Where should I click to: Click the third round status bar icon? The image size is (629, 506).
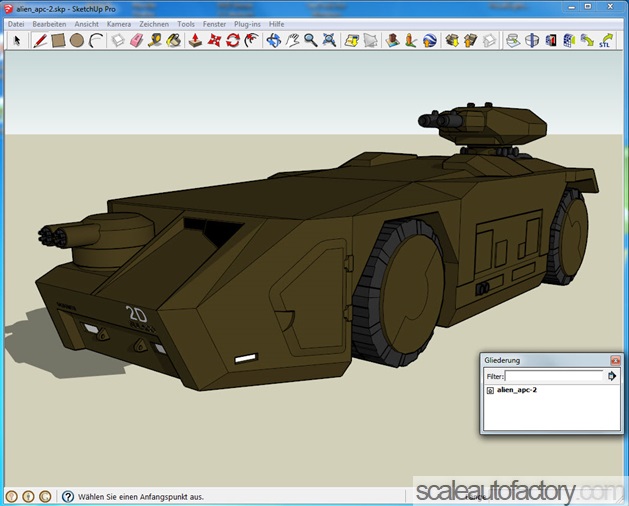[45, 497]
